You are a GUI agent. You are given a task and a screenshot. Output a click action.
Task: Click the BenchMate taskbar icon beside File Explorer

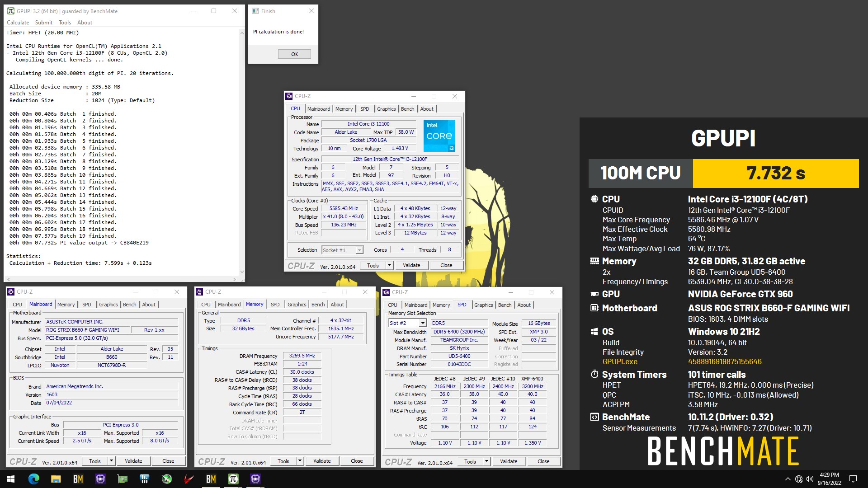click(78, 479)
